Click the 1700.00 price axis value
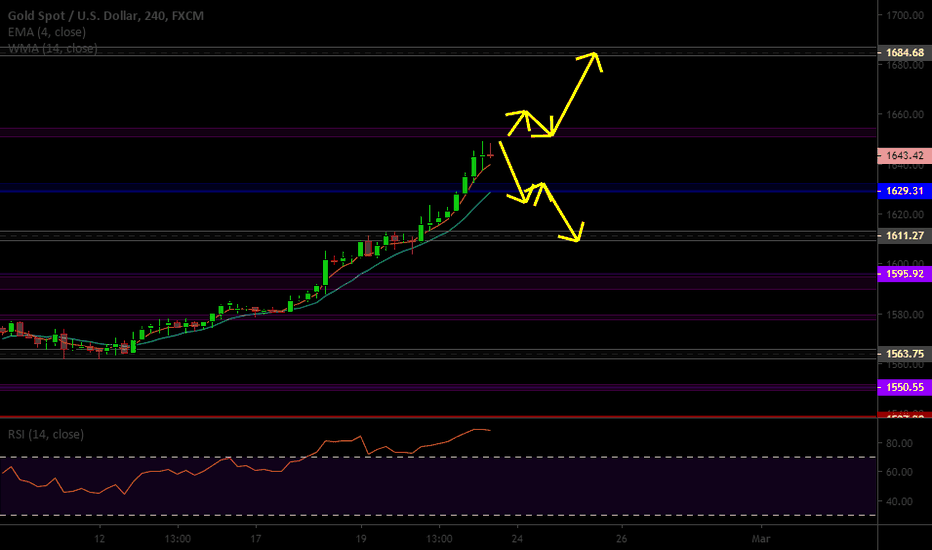The image size is (932, 550). 905,15
